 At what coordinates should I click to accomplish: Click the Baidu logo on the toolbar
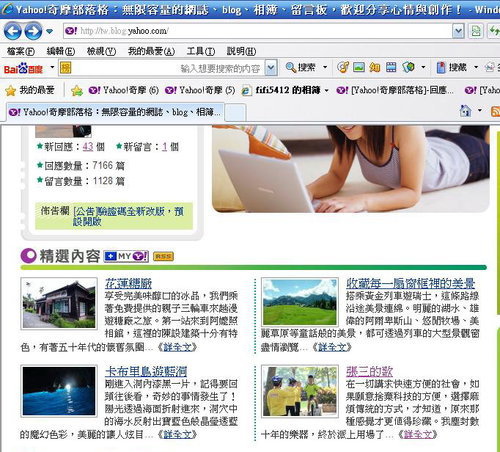pyautogui.click(x=23, y=68)
